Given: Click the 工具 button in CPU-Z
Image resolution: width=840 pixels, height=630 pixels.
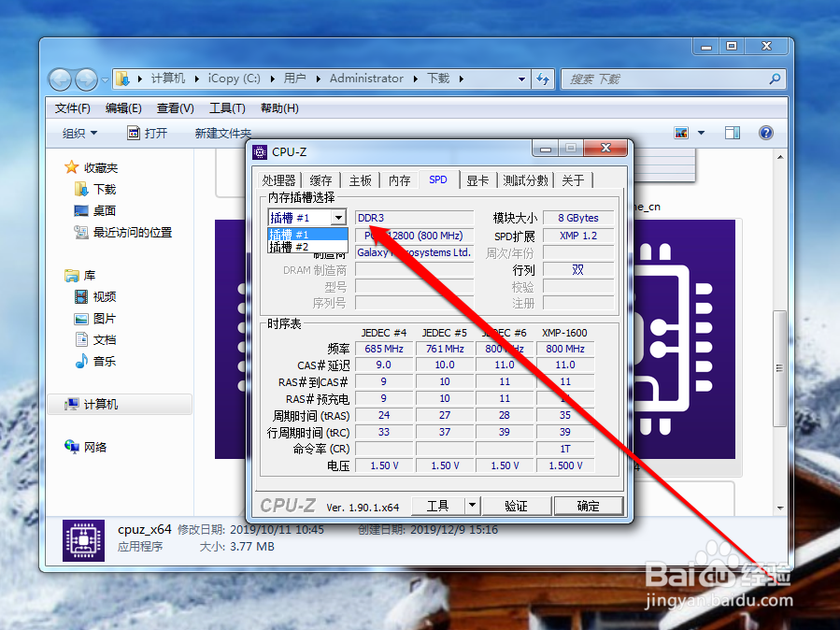Looking at the screenshot, I should click(437, 505).
